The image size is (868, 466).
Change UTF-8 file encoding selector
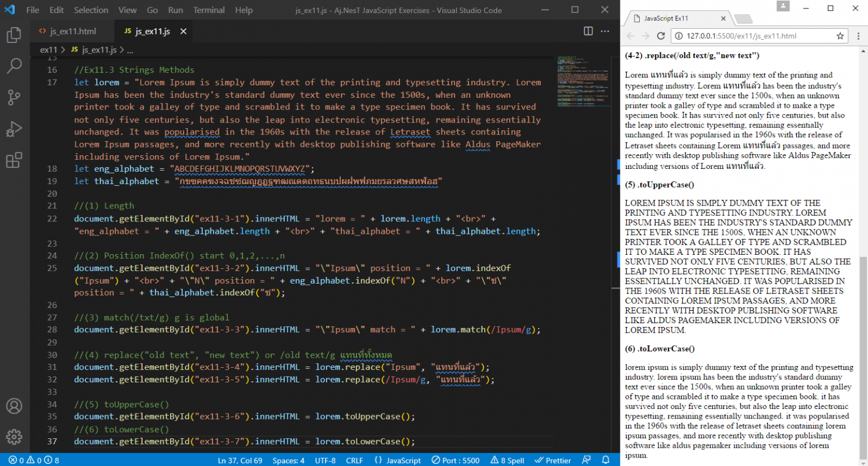[x=325, y=460]
